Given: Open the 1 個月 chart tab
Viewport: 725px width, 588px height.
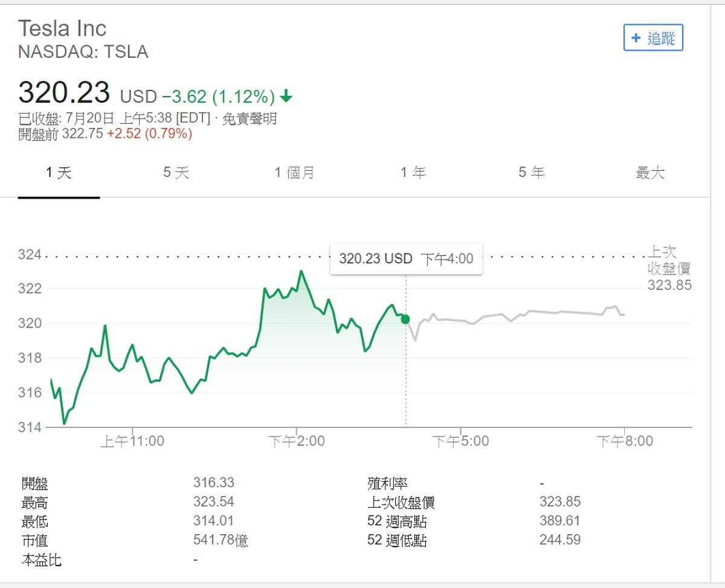Looking at the screenshot, I should [294, 173].
